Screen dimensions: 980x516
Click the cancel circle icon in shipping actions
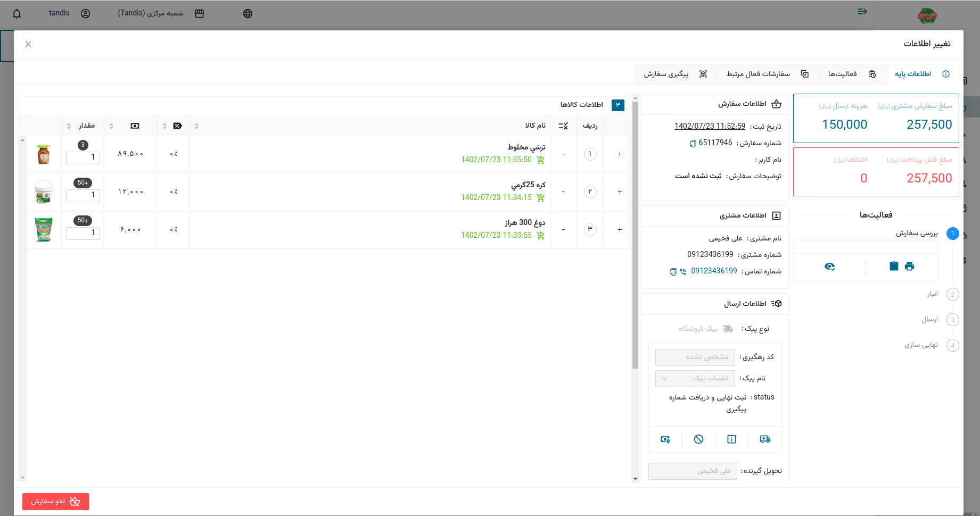(698, 439)
